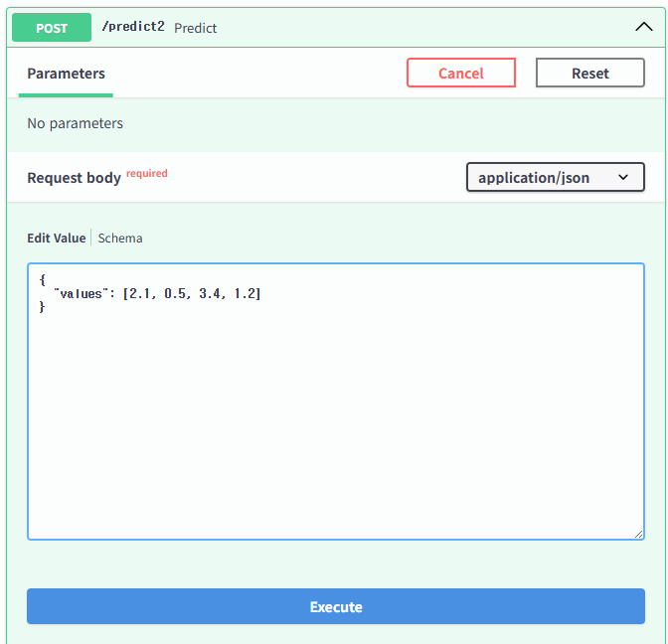Click the resize handle of the JSON text area
The height and width of the screenshot is (644, 668).
point(638,534)
